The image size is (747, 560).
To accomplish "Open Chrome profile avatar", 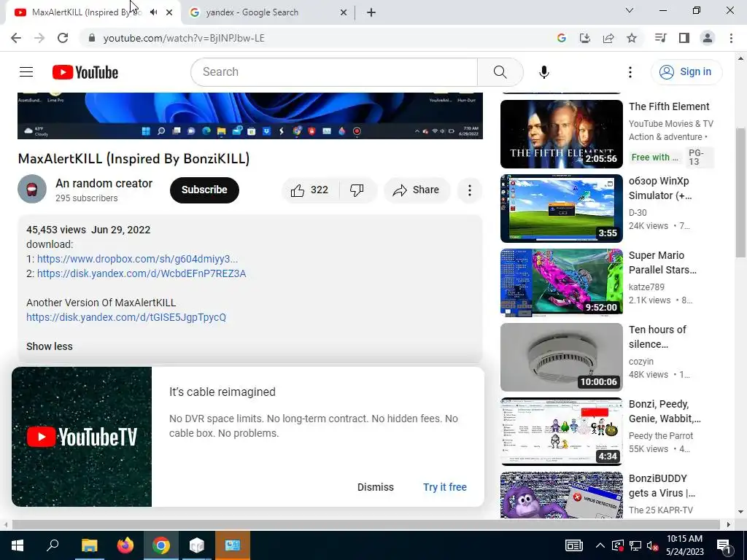I will tap(708, 38).
